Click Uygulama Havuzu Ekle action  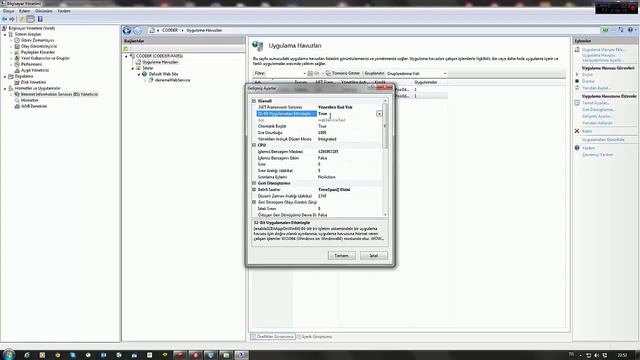tap(603, 49)
